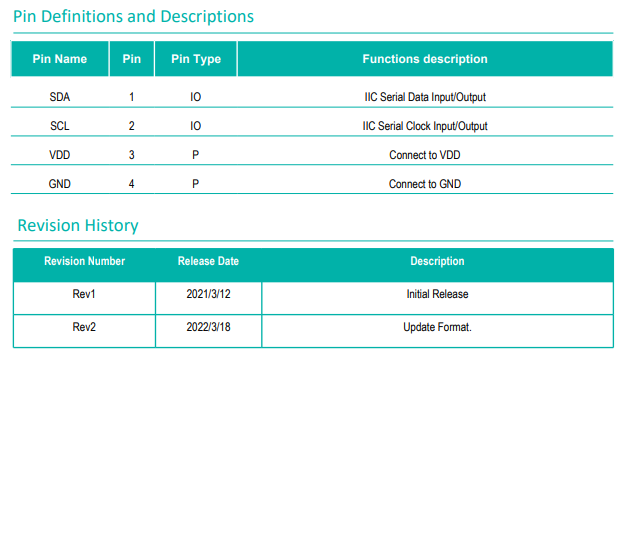This screenshot has width=626, height=543.
Task: Click the Connect to VDD description
Action: click(425, 155)
